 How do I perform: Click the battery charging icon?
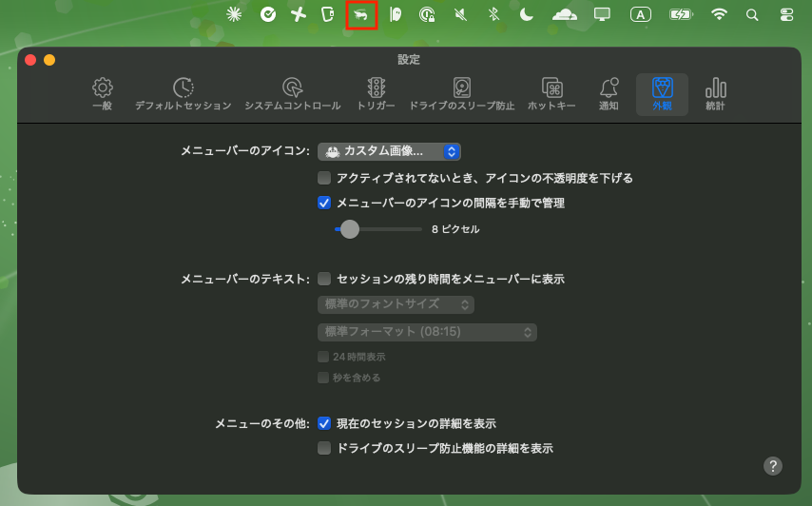click(681, 14)
